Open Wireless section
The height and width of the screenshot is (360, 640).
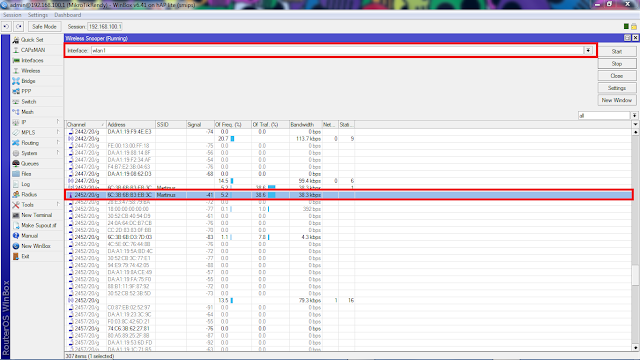click(31, 71)
